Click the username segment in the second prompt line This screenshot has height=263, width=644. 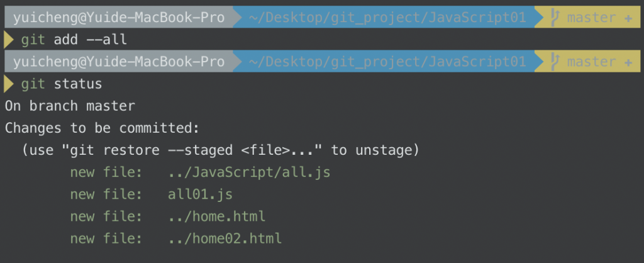click(x=119, y=62)
